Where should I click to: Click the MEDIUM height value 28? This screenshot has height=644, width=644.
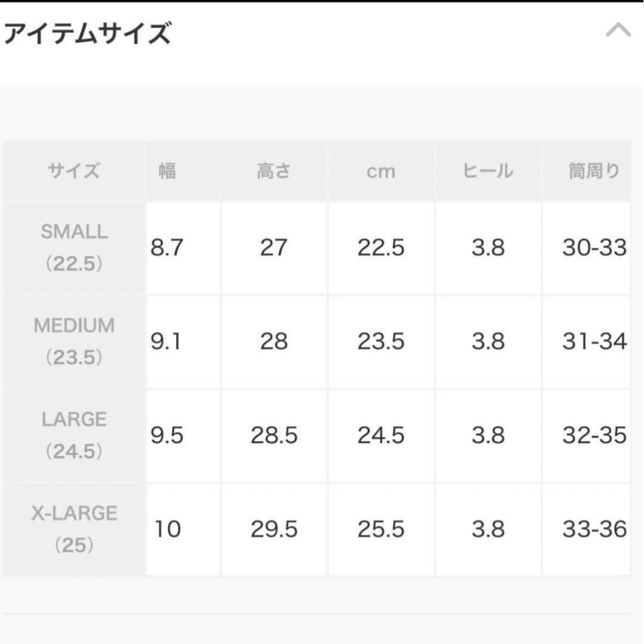tap(274, 341)
